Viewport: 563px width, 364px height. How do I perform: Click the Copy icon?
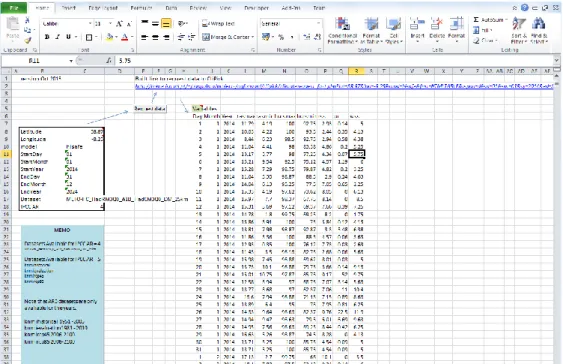click(27, 30)
